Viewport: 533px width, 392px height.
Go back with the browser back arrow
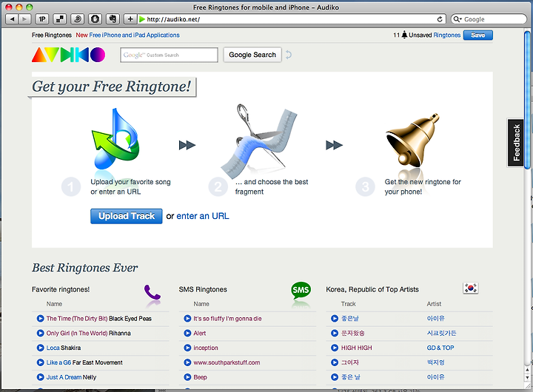coord(13,19)
